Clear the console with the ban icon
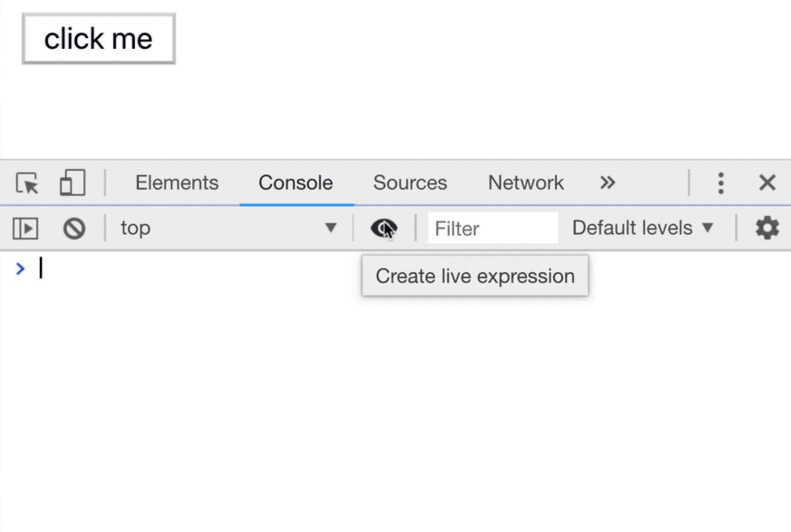 (x=75, y=229)
